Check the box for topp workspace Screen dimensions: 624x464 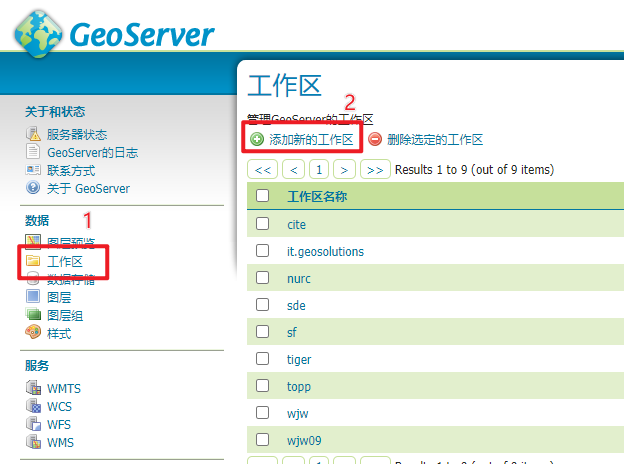(262, 386)
